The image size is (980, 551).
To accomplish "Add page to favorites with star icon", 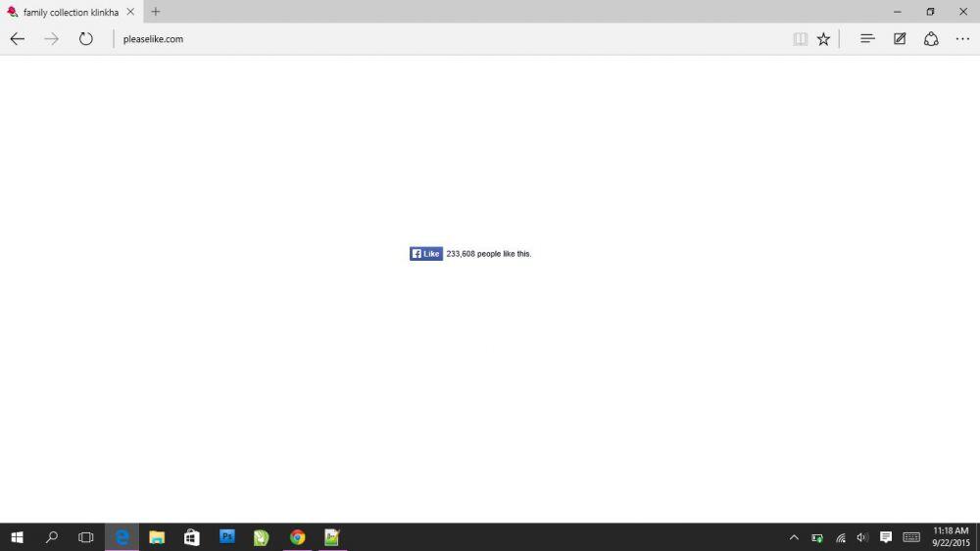I will (x=824, y=39).
